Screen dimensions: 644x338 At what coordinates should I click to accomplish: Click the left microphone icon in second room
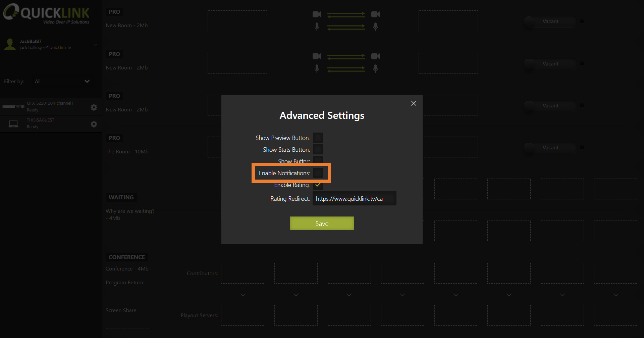click(x=317, y=68)
